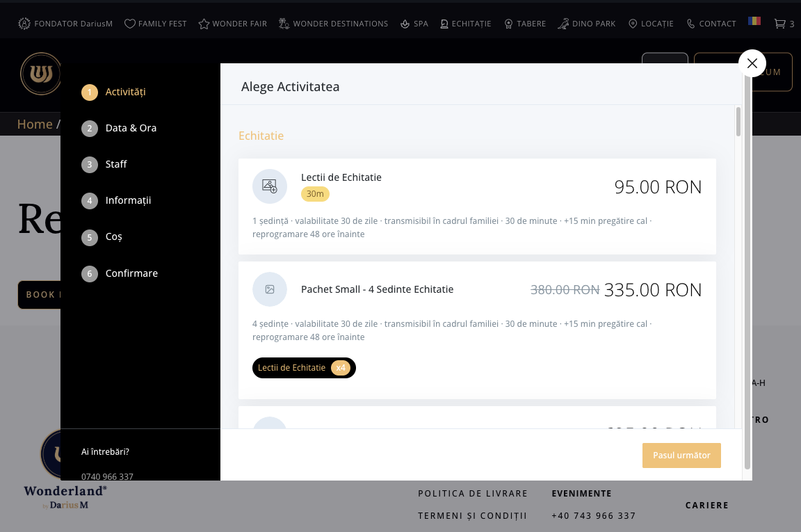The image size is (801, 532).
Task: Open the Wonder Fair menu item
Action: pos(233,24)
